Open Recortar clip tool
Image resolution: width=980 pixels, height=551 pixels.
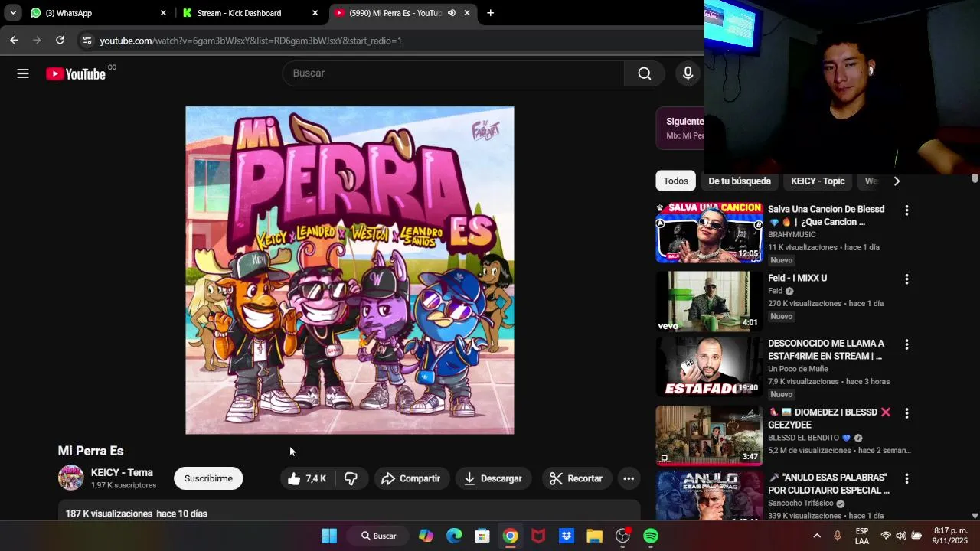pos(577,478)
